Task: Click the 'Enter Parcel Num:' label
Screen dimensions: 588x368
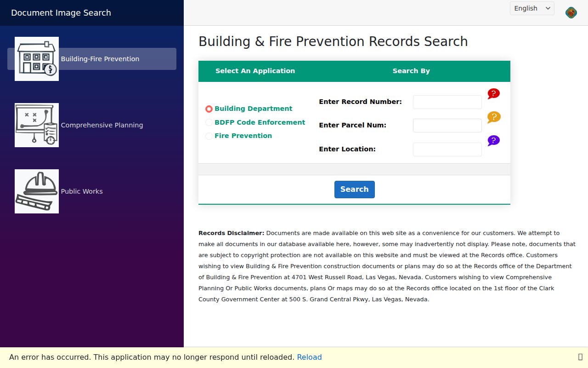Action: click(353, 125)
